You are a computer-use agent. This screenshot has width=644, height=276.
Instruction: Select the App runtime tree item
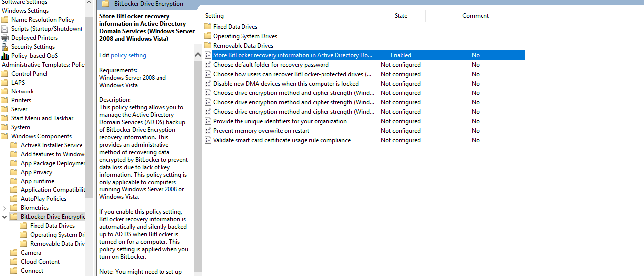pos(37,181)
